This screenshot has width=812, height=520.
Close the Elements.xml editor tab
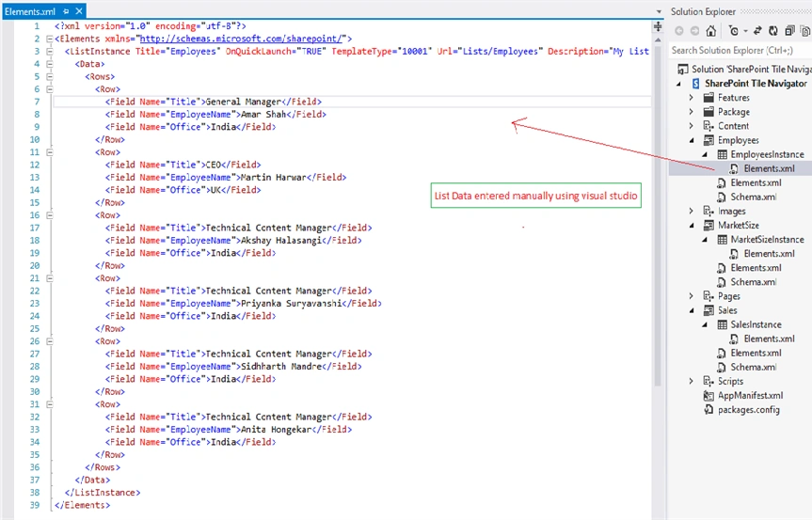coord(79,11)
